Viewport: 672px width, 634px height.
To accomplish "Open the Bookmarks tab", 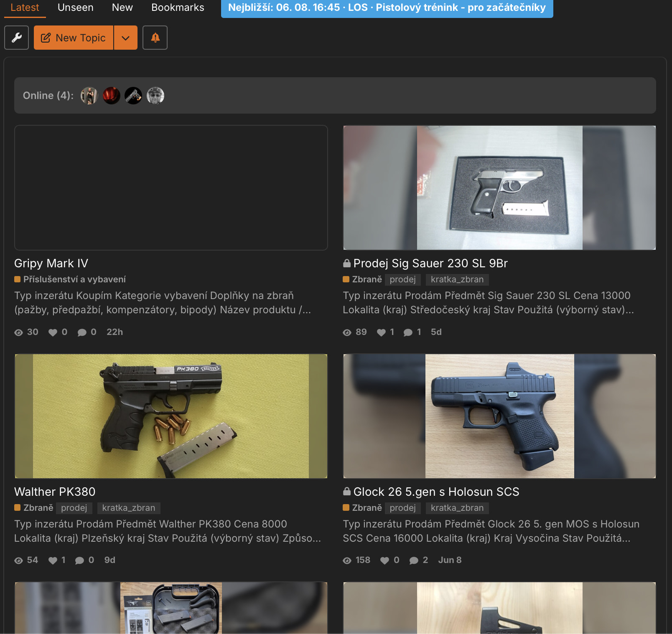I will (178, 8).
